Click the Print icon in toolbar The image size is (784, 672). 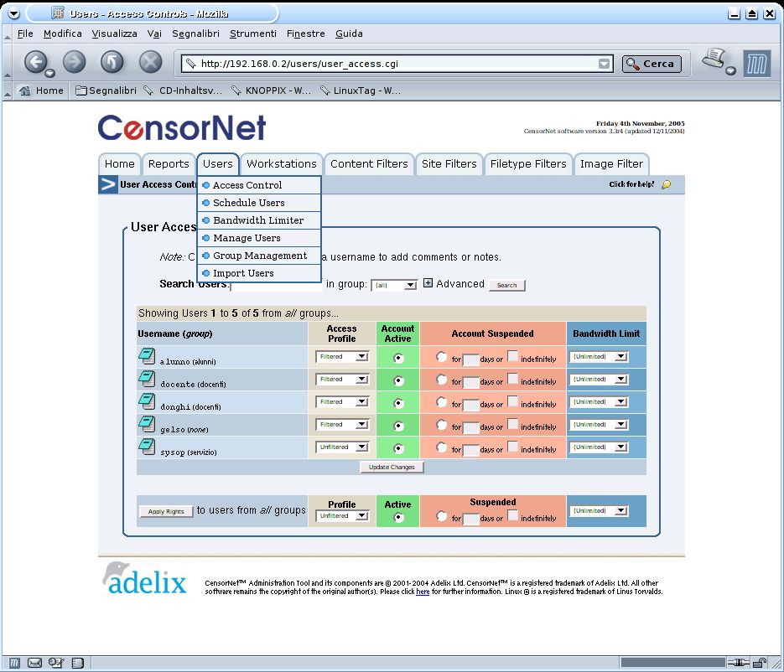[x=715, y=60]
